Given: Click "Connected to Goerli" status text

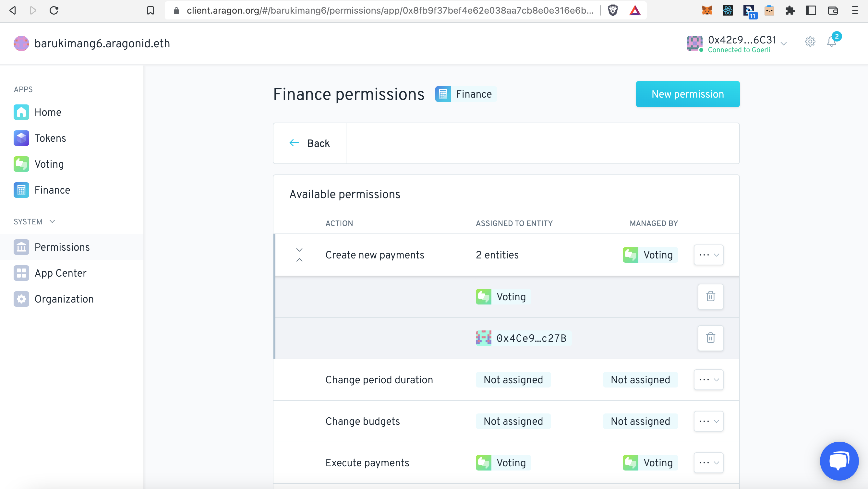Looking at the screenshot, I should [x=739, y=50].
